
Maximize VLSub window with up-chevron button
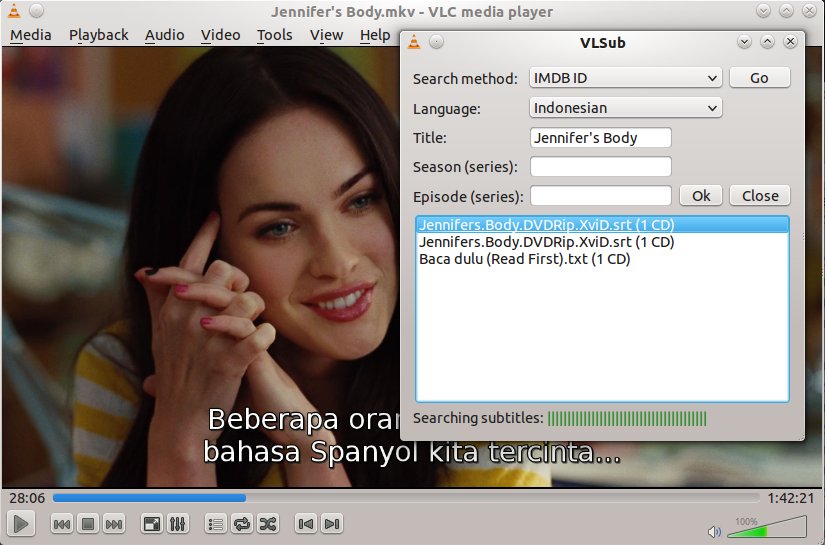[x=767, y=42]
